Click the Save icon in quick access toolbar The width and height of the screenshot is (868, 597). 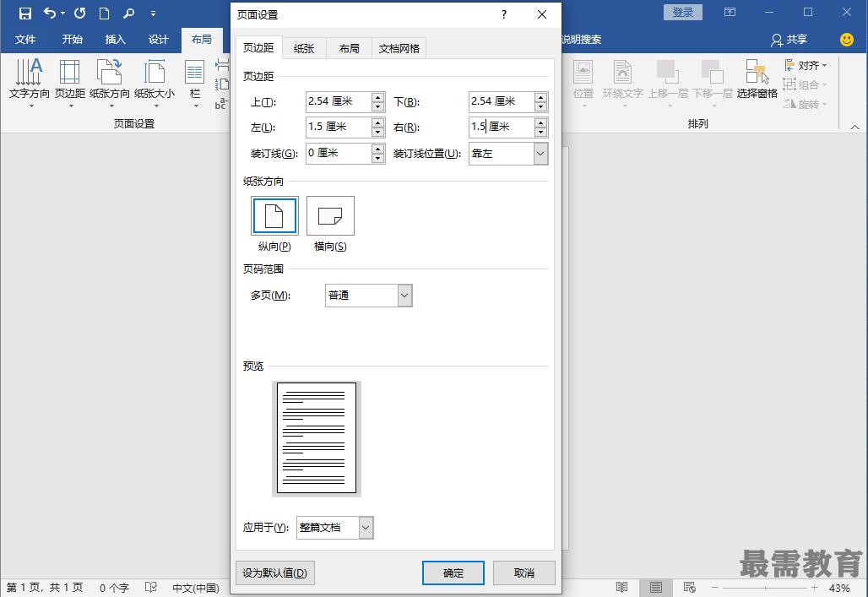click(x=25, y=14)
